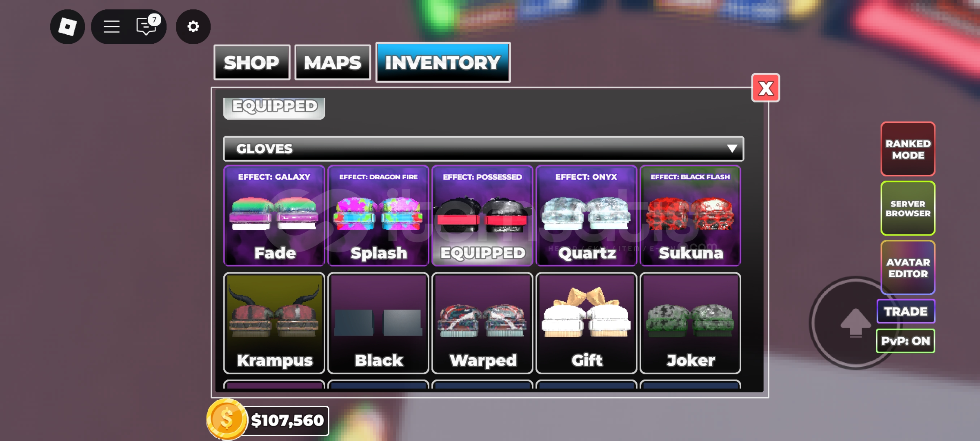Click the GLOVES dropdown arrow
The height and width of the screenshot is (441, 980).
coord(732,149)
